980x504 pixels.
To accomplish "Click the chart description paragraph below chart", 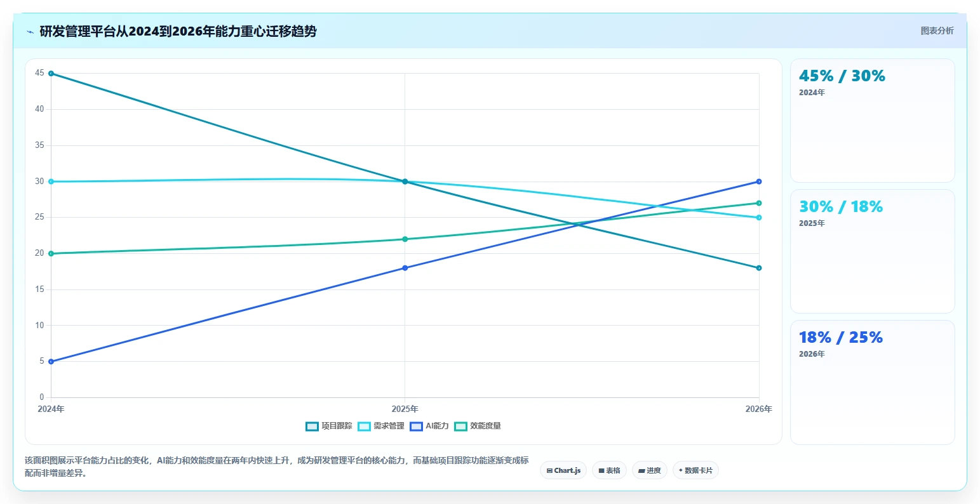I will (x=277, y=467).
